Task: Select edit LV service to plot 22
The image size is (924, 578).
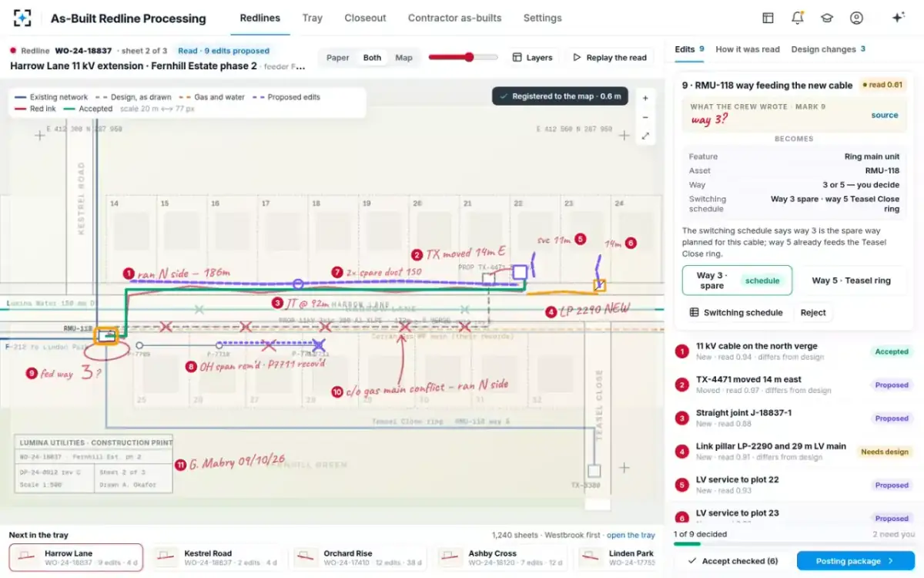Action: (x=793, y=485)
